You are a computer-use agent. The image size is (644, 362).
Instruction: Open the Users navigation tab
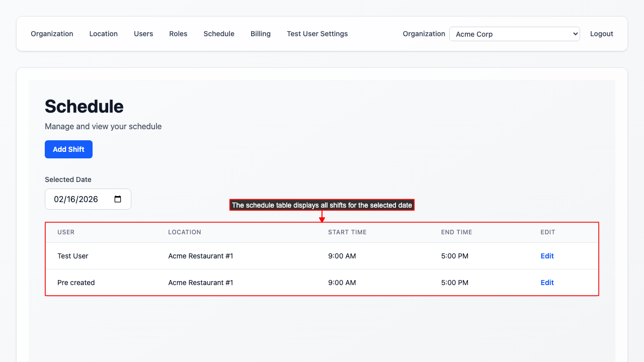143,34
